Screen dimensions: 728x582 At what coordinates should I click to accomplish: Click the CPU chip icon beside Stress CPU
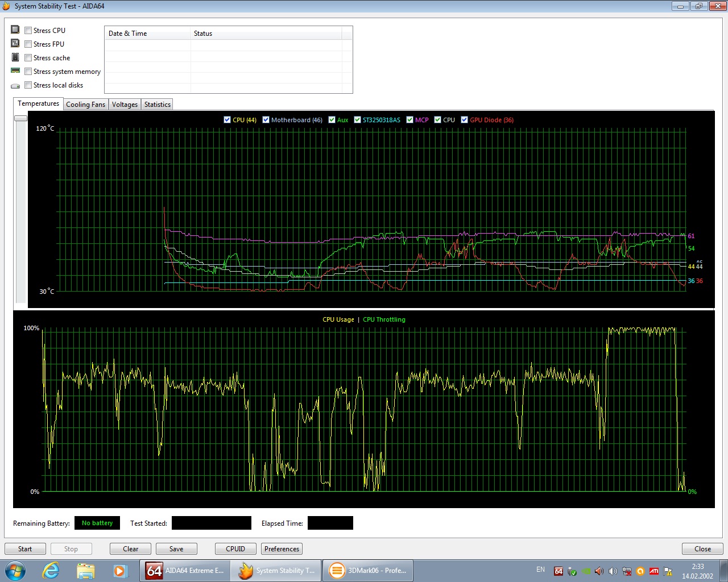pos(15,30)
